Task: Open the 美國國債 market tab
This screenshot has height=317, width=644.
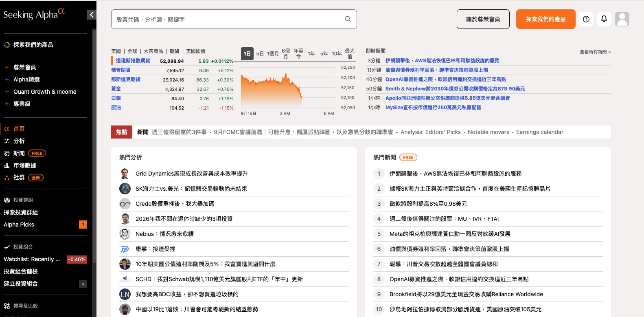Action: [196, 51]
